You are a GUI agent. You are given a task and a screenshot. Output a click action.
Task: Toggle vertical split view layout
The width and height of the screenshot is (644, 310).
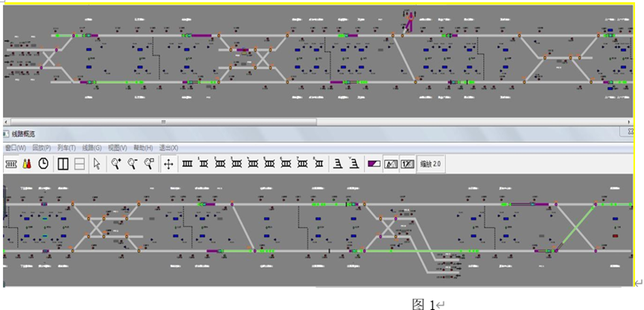tap(63, 164)
